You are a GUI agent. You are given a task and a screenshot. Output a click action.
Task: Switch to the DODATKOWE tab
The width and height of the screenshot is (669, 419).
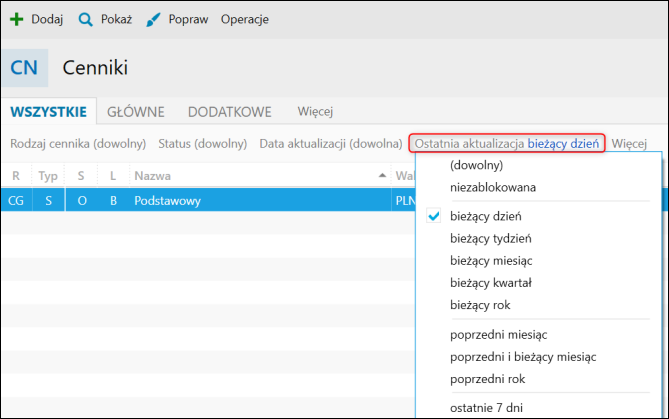(232, 112)
